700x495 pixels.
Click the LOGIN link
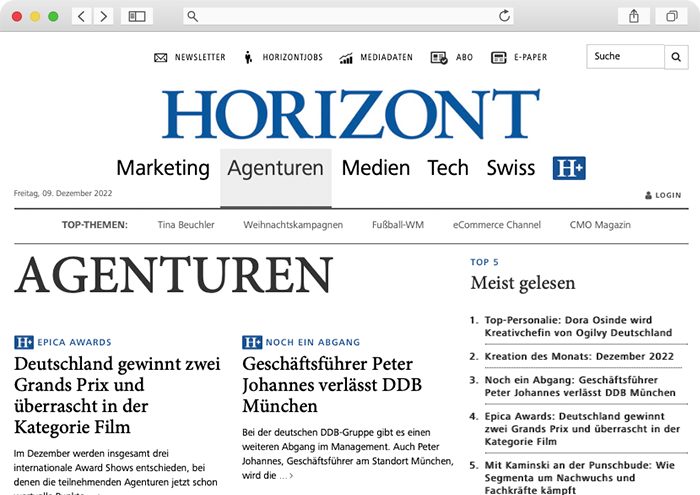point(668,195)
